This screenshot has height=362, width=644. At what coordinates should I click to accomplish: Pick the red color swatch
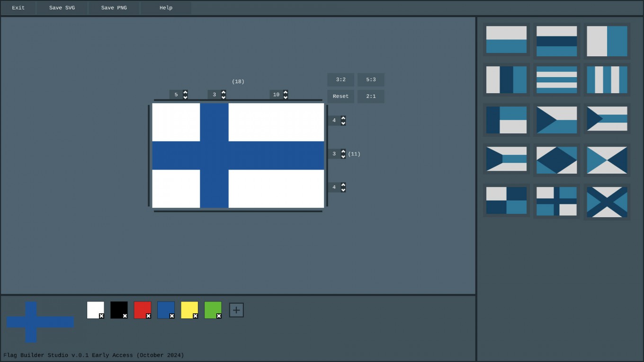pos(142,310)
